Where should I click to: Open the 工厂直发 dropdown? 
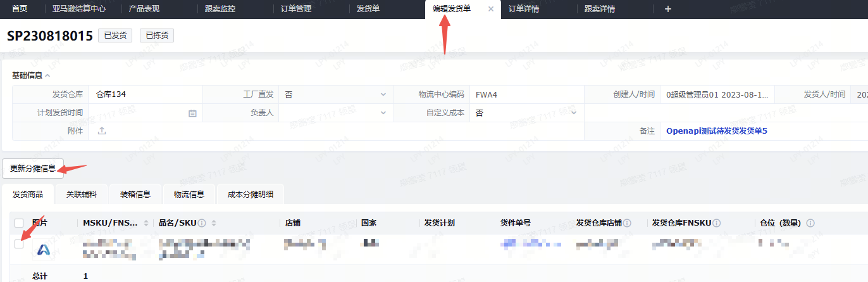click(335, 94)
